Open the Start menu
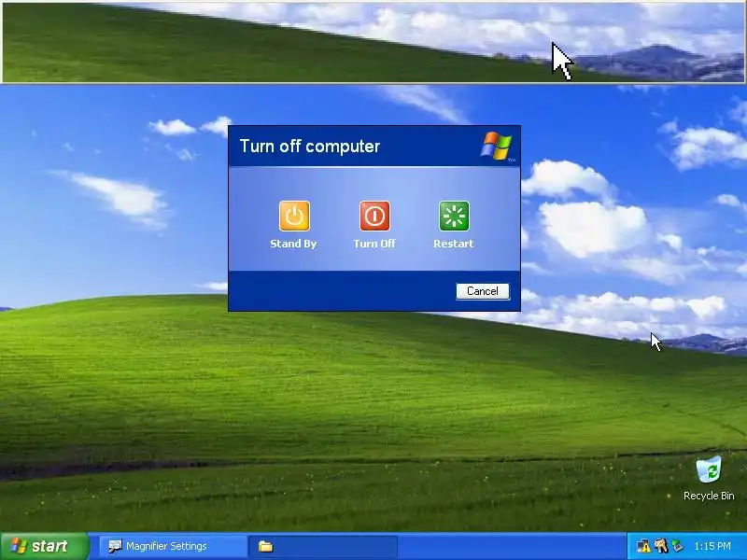The image size is (747, 560). pyautogui.click(x=44, y=546)
